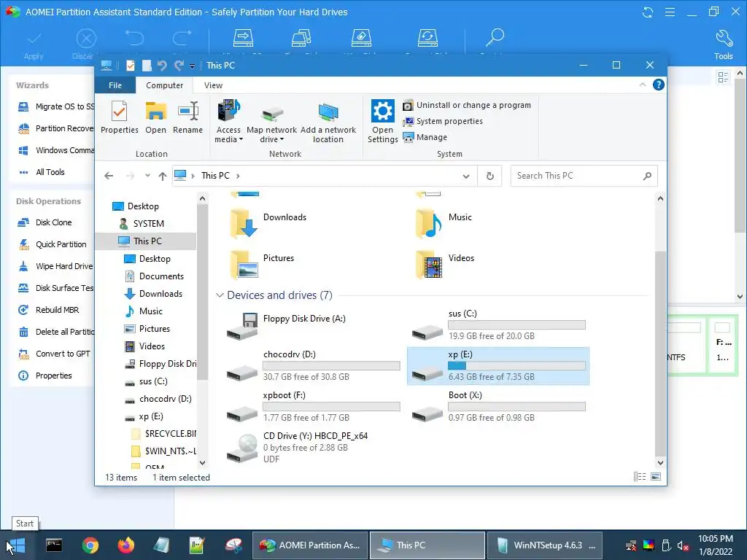Switch to WinNTSetup taskbar button
This screenshot has width=747, height=560.
coord(546,545)
